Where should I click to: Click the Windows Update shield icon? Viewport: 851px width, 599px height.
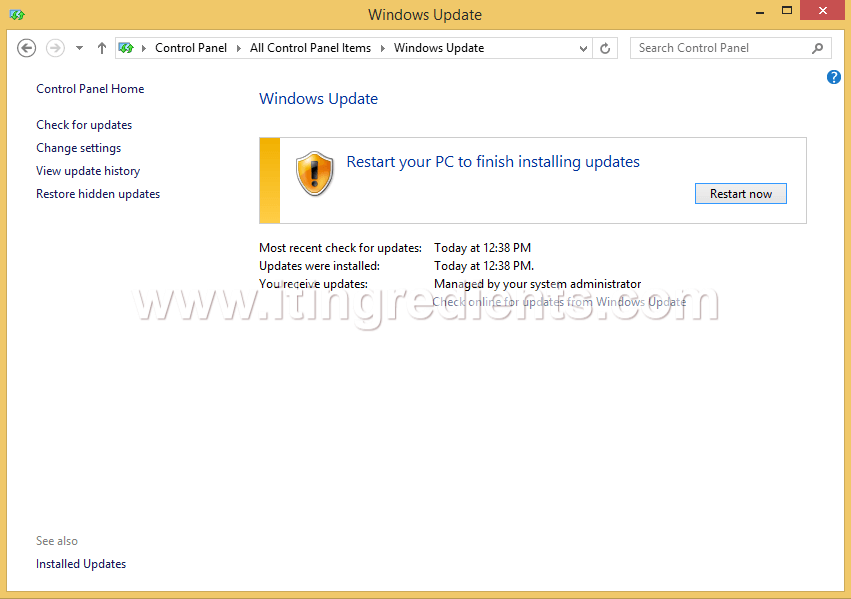314,172
